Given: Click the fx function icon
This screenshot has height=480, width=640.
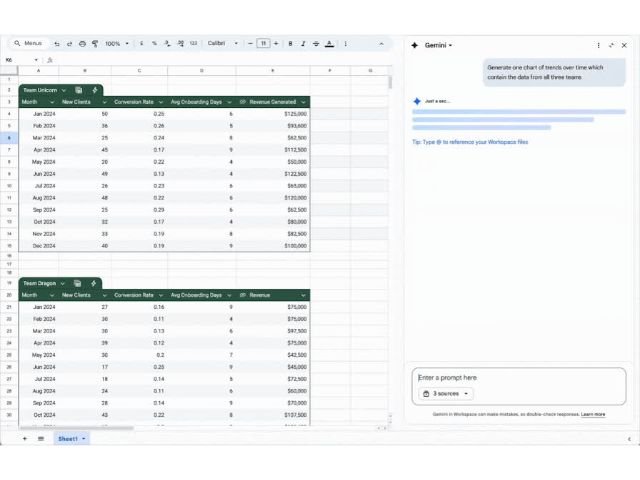Looking at the screenshot, I should [50, 60].
